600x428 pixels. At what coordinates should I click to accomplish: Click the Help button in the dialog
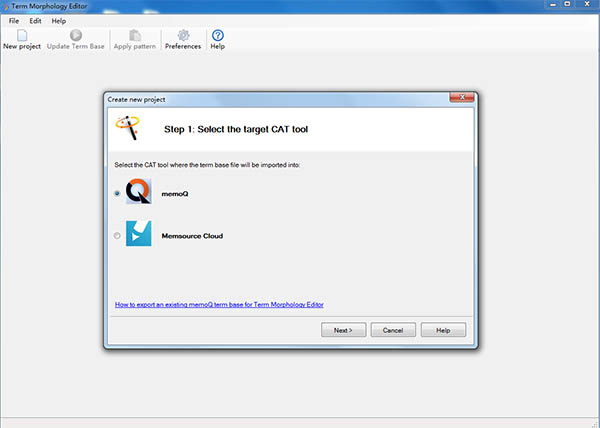click(443, 330)
